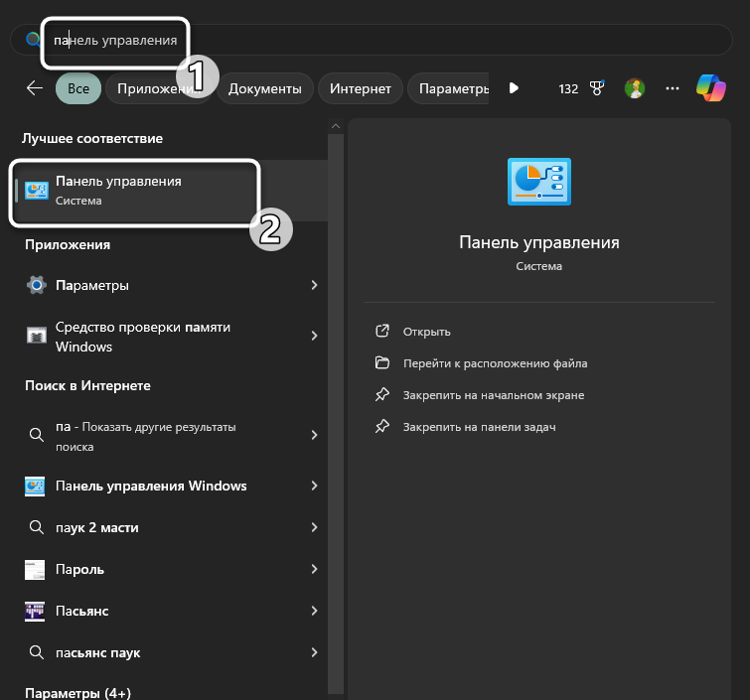
Task: Click Открыть in the preview pane
Action: 426,332
